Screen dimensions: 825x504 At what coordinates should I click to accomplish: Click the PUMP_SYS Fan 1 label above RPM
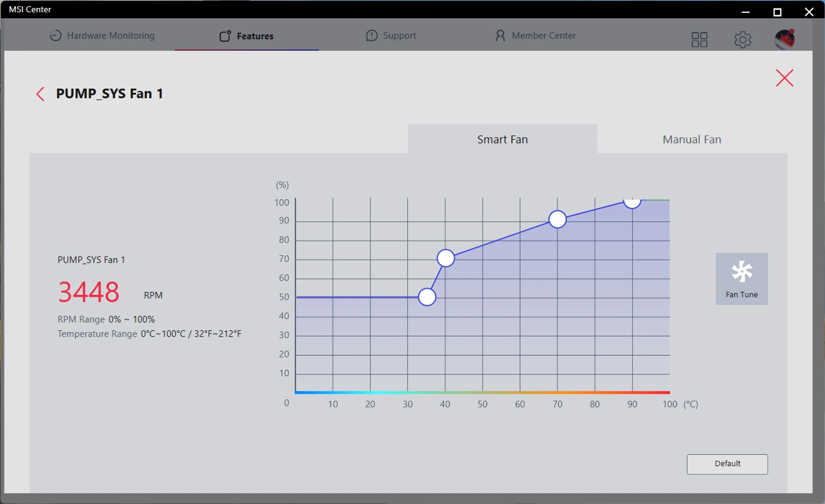(x=91, y=260)
